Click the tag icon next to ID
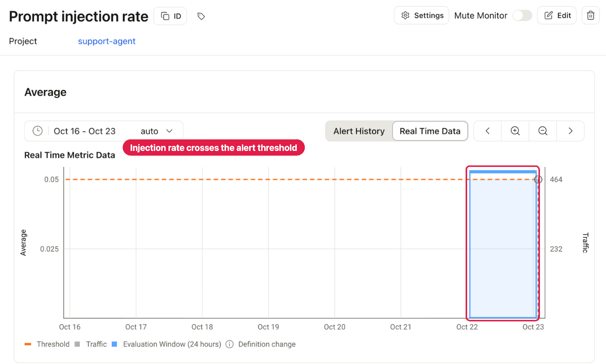Viewport: 606px width, 364px height. pos(201,16)
